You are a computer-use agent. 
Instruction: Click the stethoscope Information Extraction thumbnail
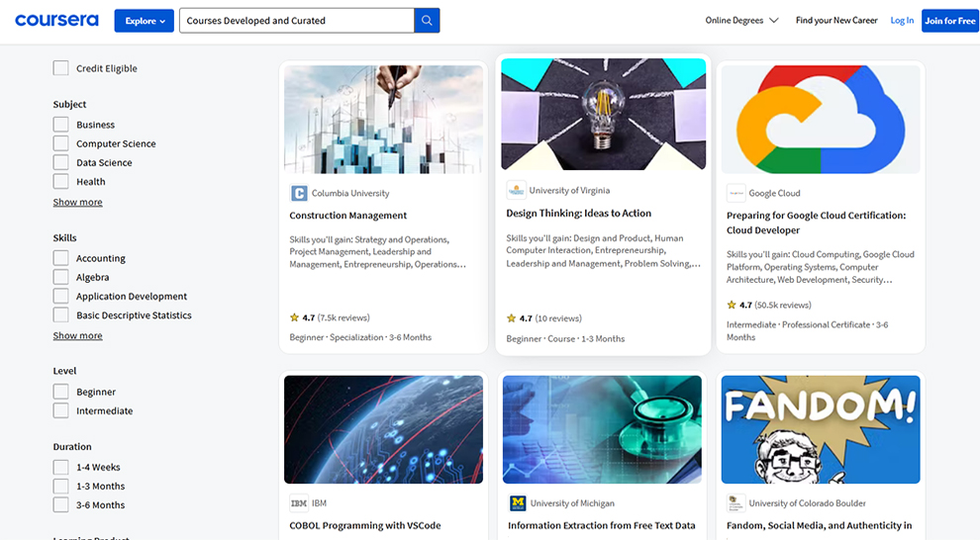tap(602, 429)
